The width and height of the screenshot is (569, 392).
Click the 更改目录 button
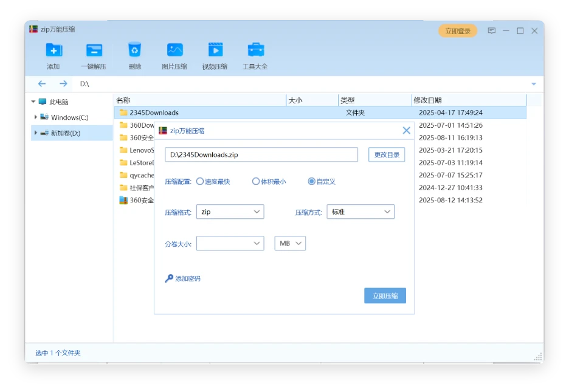tap(387, 155)
